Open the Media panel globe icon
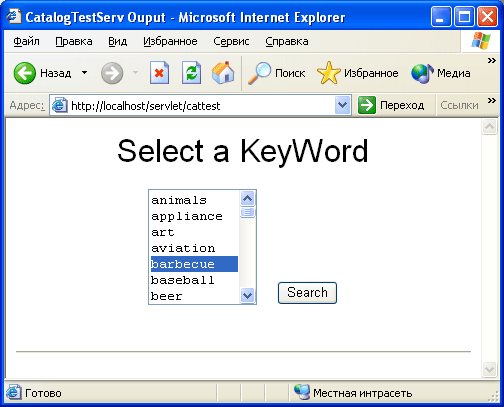This screenshot has height=407, width=504. 422,73
